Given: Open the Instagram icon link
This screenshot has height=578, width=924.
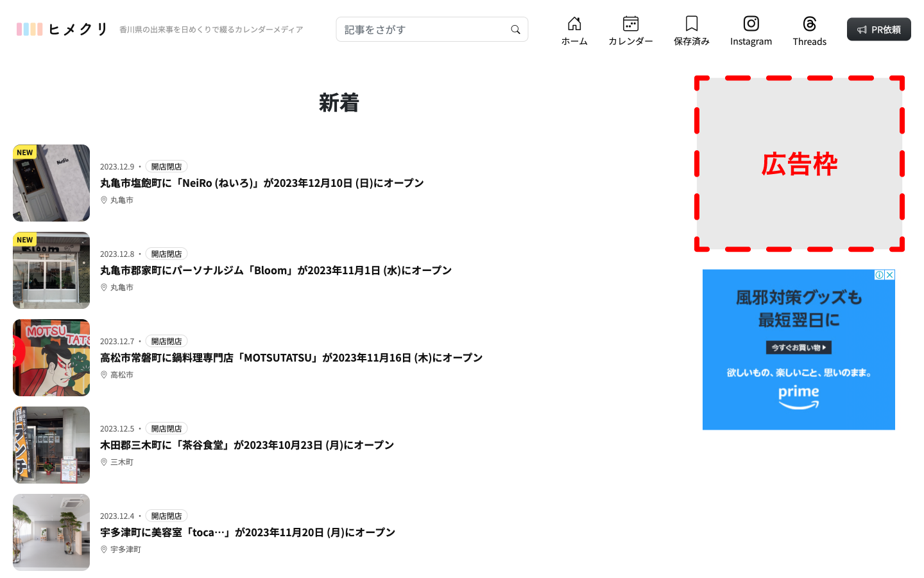Looking at the screenshot, I should click(x=751, y=24).
